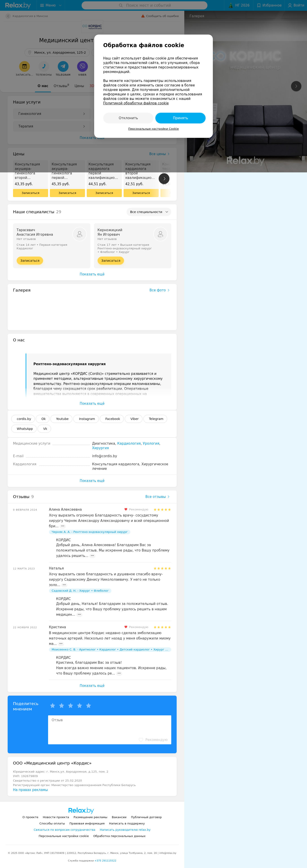The image size is (307, 868).
Task: Open Все фото gallery link
Action: (159, 290)
